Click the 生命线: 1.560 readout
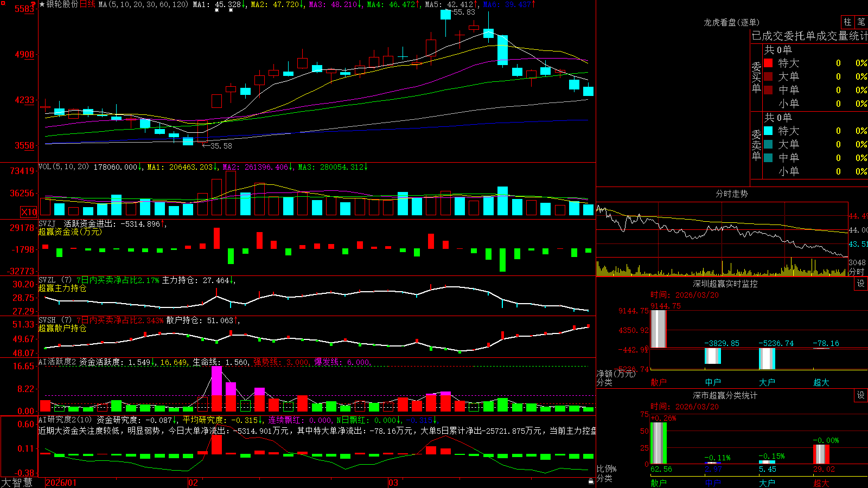 click(x=221, y=362)
